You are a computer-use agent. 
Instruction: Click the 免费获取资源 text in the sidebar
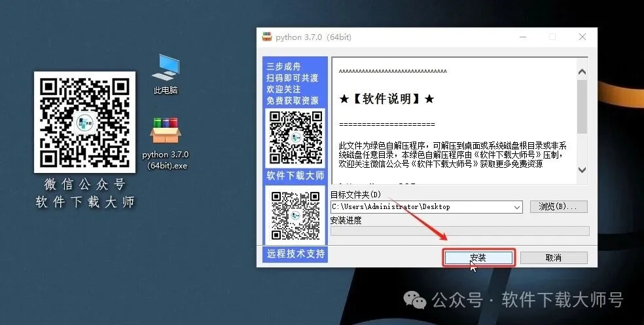coord(293,101)
